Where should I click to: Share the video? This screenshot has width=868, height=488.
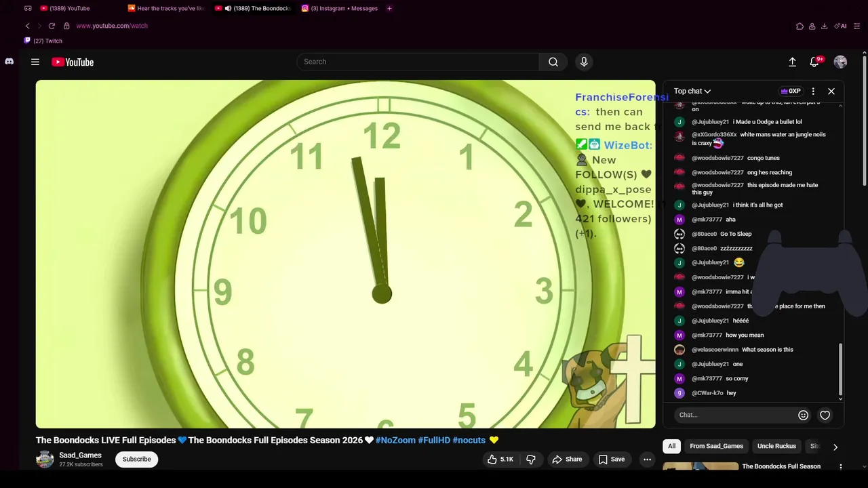567,460
